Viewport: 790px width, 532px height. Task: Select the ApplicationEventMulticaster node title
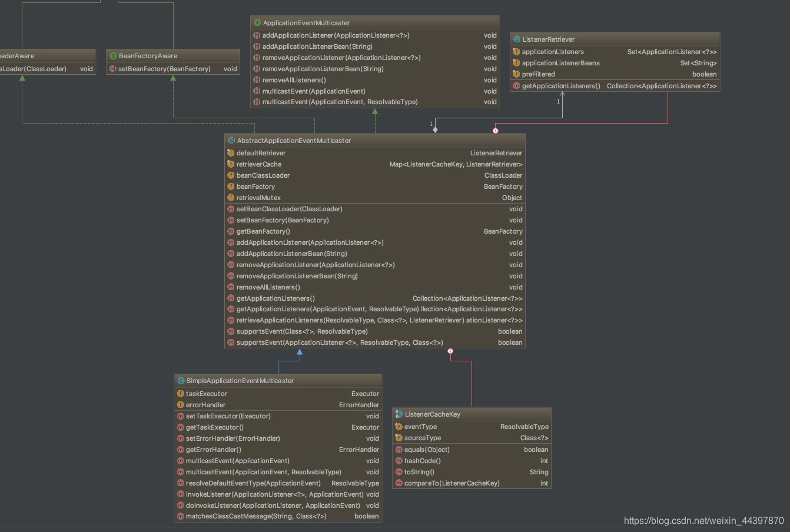click(306, 23)
